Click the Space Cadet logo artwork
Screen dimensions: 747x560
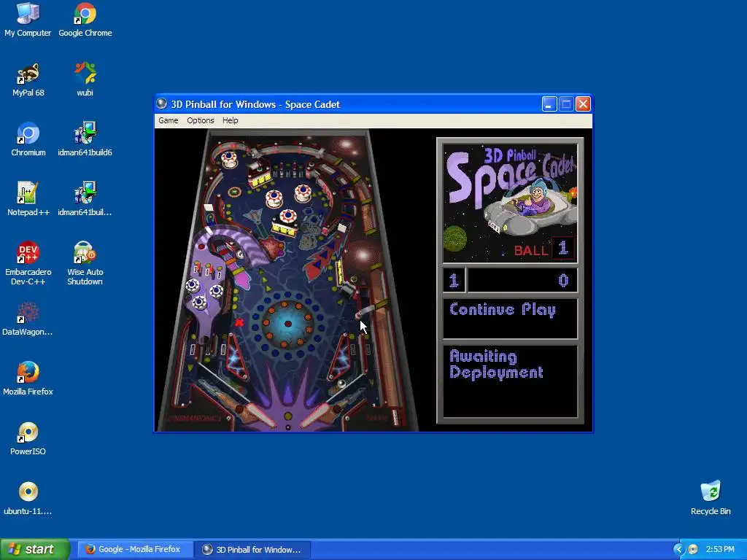(510, 203)
